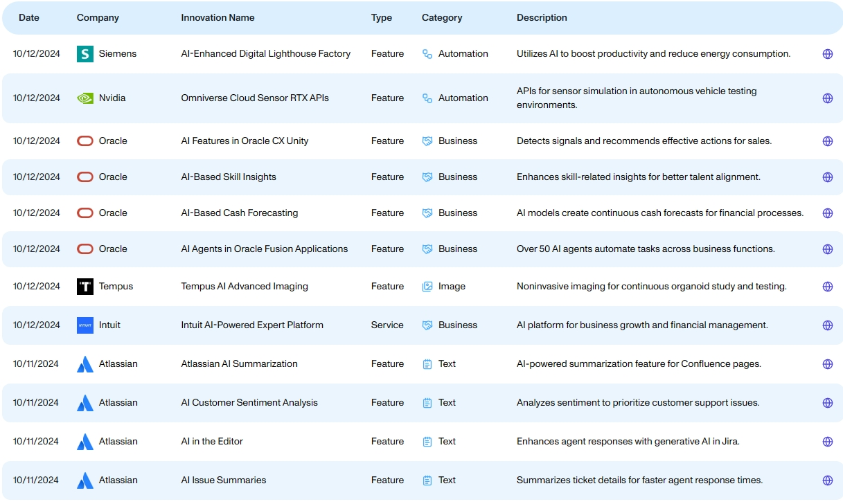The image size is (843, 504).
Task: Click description "Over 50 AI agents automate tasks"
Action: point(646,249)
